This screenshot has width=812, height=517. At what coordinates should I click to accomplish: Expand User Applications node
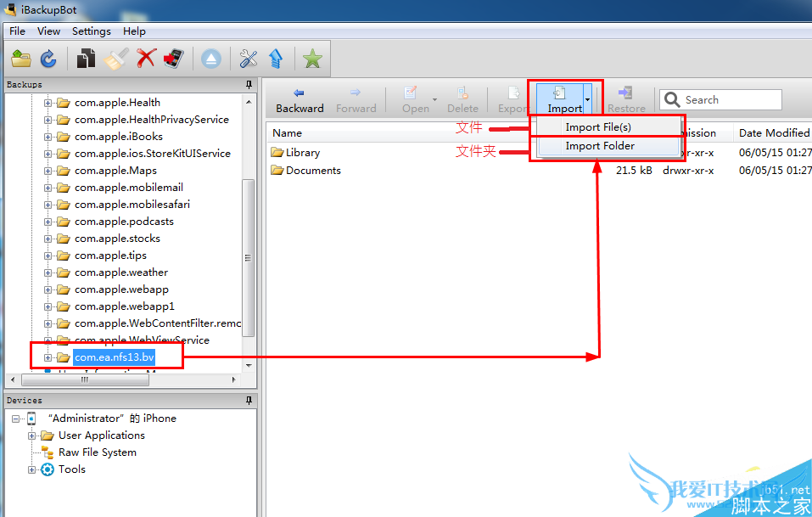click(x=32, y=436)
